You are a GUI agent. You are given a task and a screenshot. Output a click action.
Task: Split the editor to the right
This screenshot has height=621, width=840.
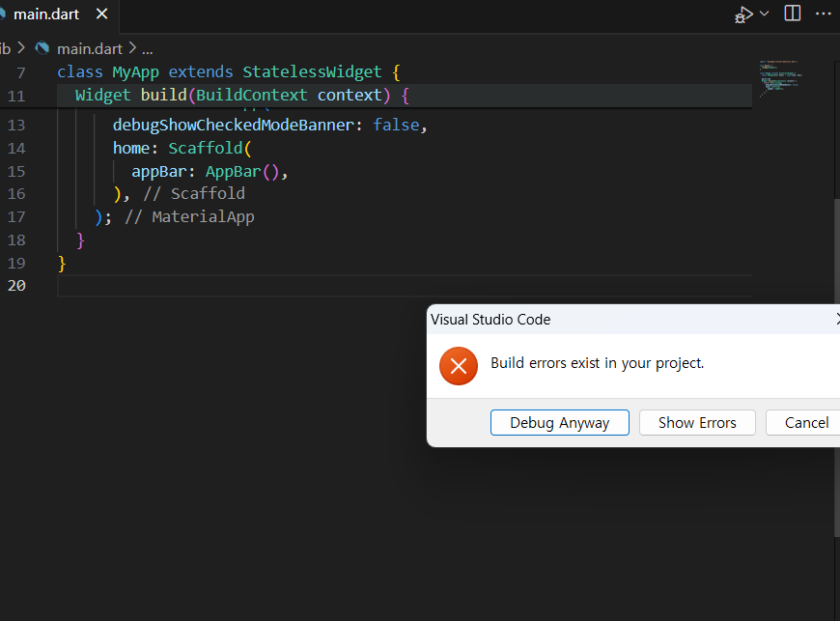coord(793,14)
